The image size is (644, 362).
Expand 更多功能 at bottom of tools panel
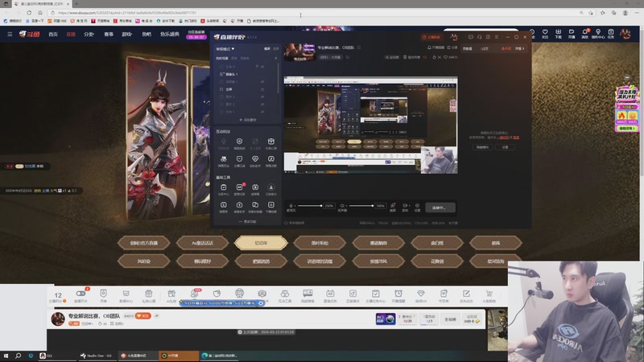pyautogui.click(x=248, y=222)
